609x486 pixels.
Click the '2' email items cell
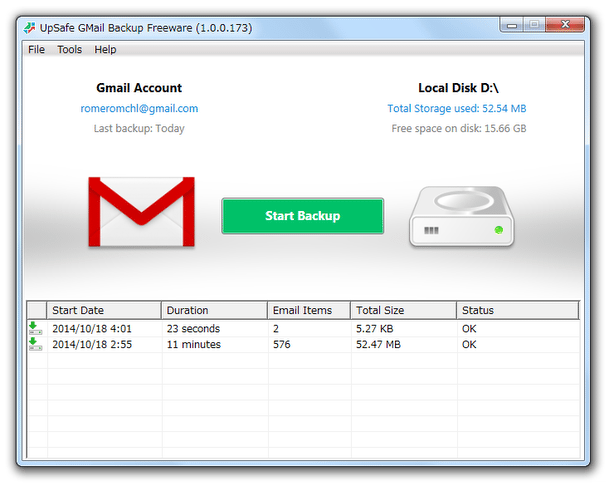(x=276, y=329)
